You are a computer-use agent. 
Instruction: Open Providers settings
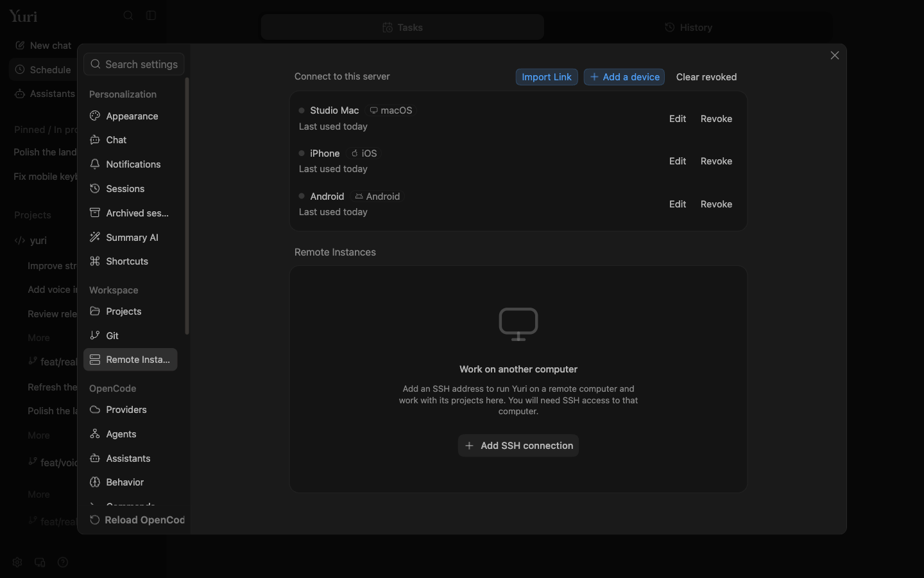click(130, 410)
